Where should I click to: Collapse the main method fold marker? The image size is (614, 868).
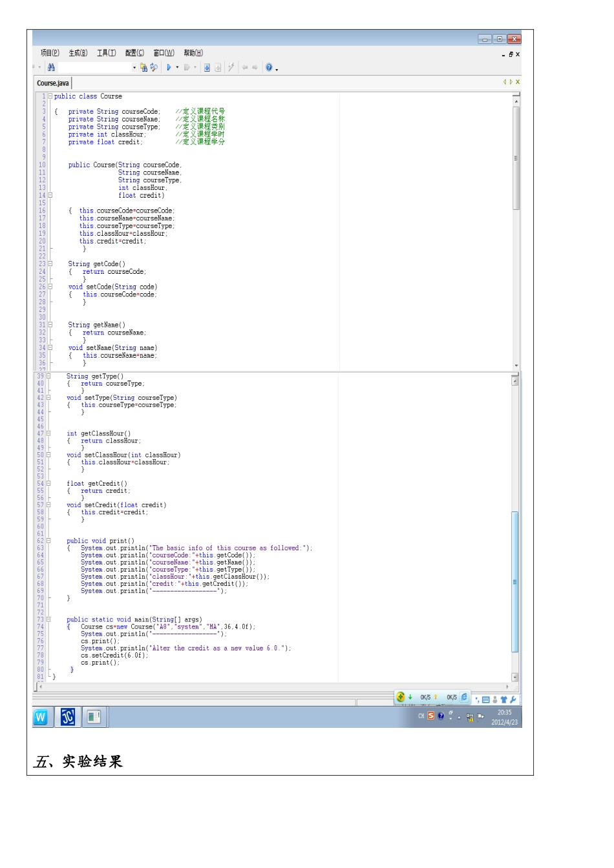pyautogui.click(x=49, y=619)
